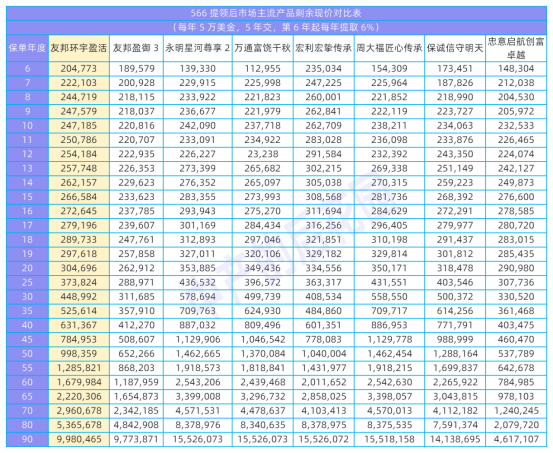Click cell value 998,359
Image resolution: width=553 pixels, height=453 pixels.
(79, 354)
